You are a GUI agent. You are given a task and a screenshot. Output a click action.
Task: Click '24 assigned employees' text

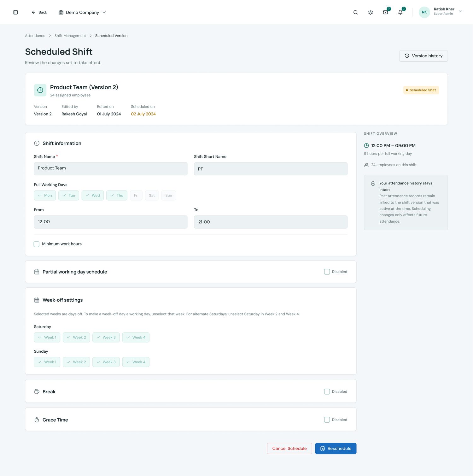[70, 95]
